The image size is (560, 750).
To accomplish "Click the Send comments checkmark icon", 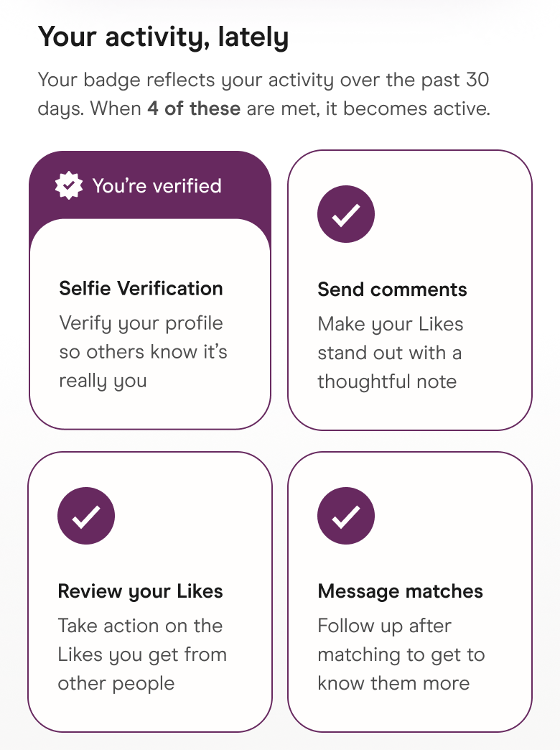I will point(345,214).
